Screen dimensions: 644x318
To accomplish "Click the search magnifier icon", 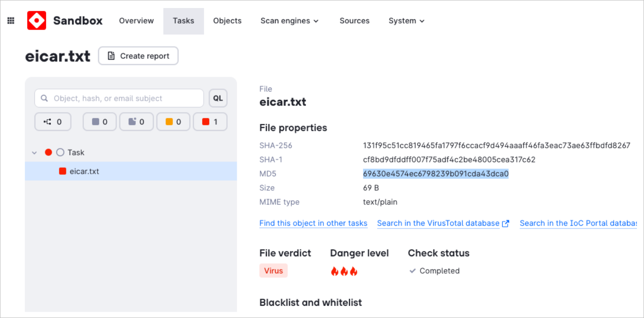I will coord(44,98).
